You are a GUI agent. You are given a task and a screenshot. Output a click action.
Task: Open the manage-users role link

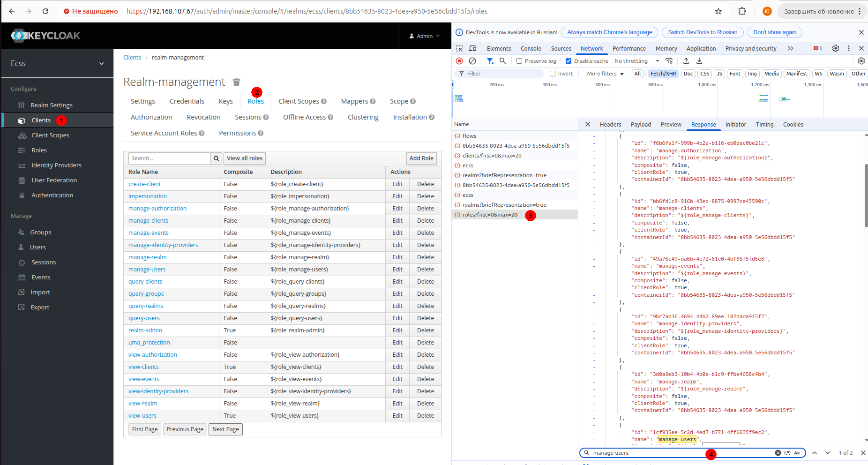click(x=147, y=270)
